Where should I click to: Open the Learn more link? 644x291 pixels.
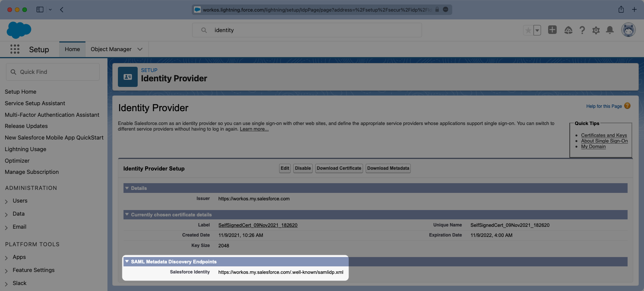(254, 129)
